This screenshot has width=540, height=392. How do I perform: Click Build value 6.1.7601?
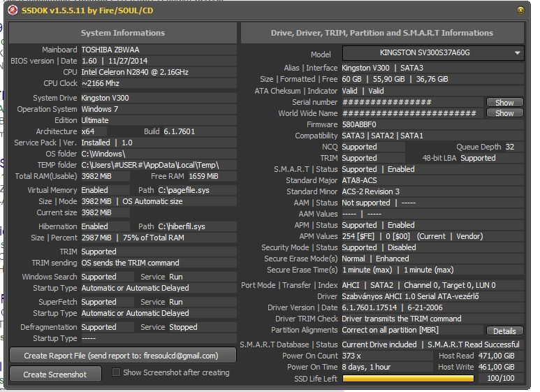pyautogui.click(x=179, y=131)
